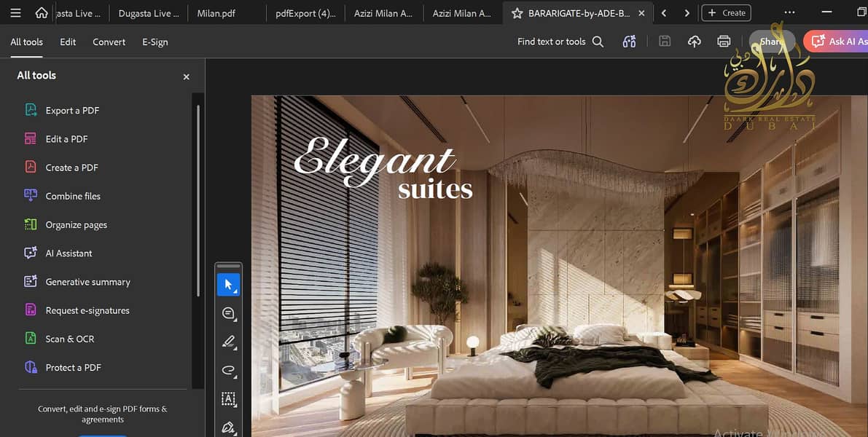
Task: Click the save to cloud upload icon
Action: [x=694, y=41]
